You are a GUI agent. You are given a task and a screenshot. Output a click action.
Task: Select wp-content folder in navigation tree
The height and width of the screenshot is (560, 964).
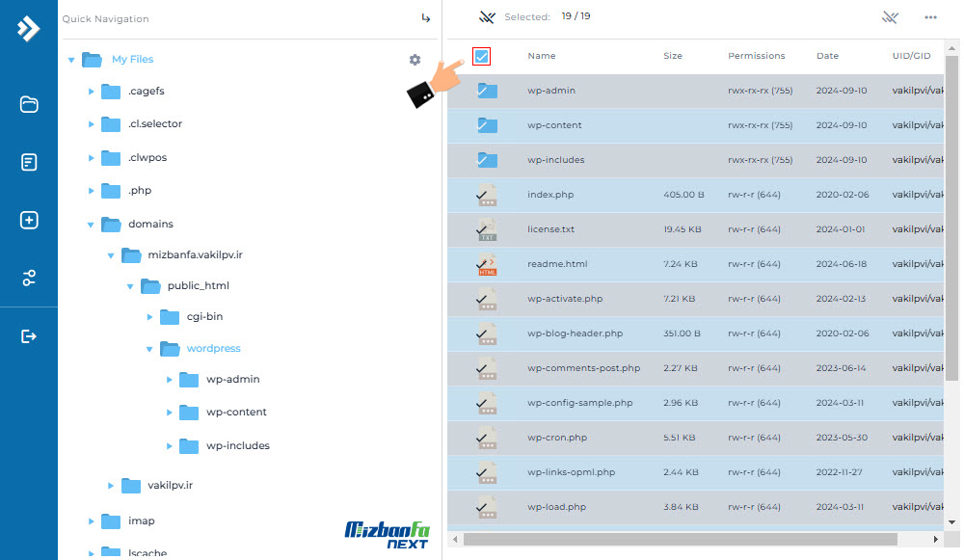(236, 412)
